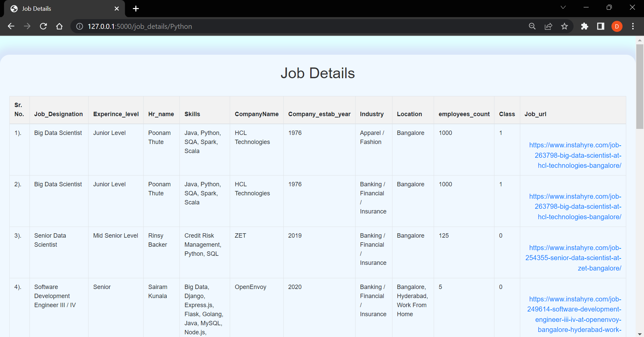Click the back navigation arrow
The image size is (644, 337).
point(11,26)
